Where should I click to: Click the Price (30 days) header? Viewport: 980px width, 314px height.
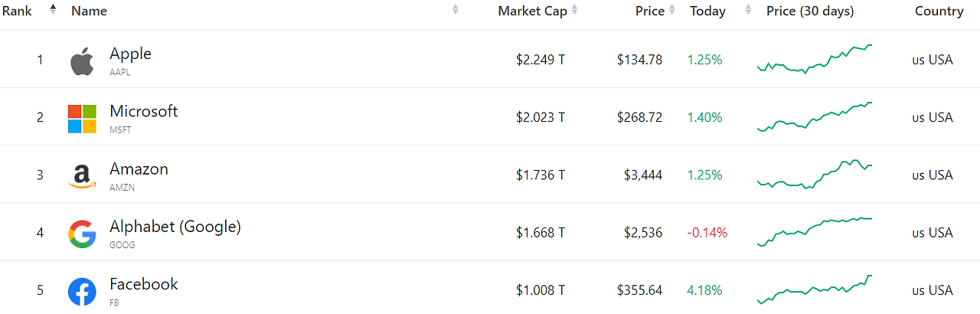[x=810, y=11]
